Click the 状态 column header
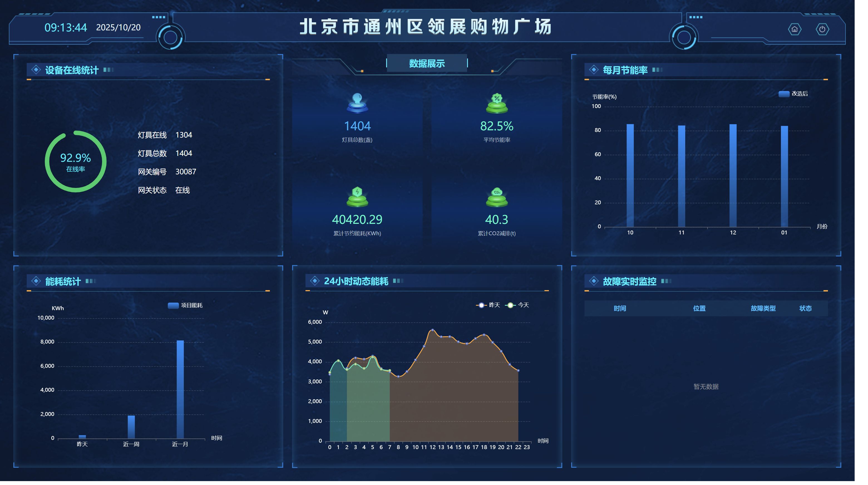 point(805,308)
